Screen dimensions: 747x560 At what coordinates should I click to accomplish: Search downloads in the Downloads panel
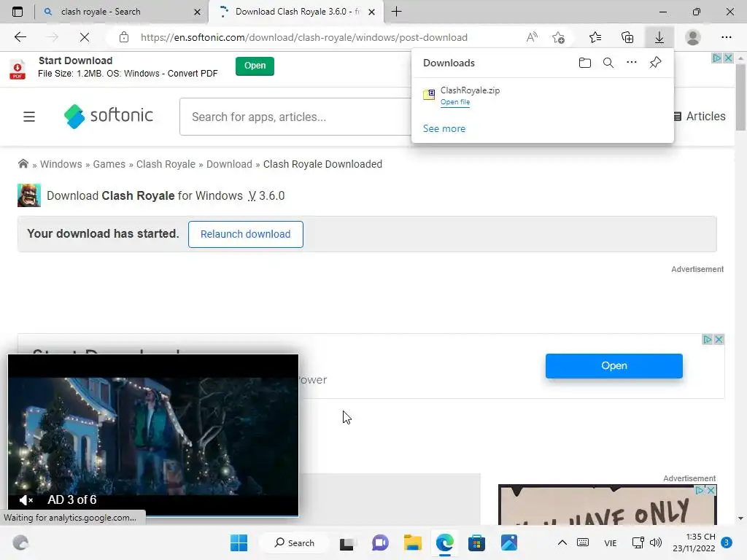[x=608, y=63]
